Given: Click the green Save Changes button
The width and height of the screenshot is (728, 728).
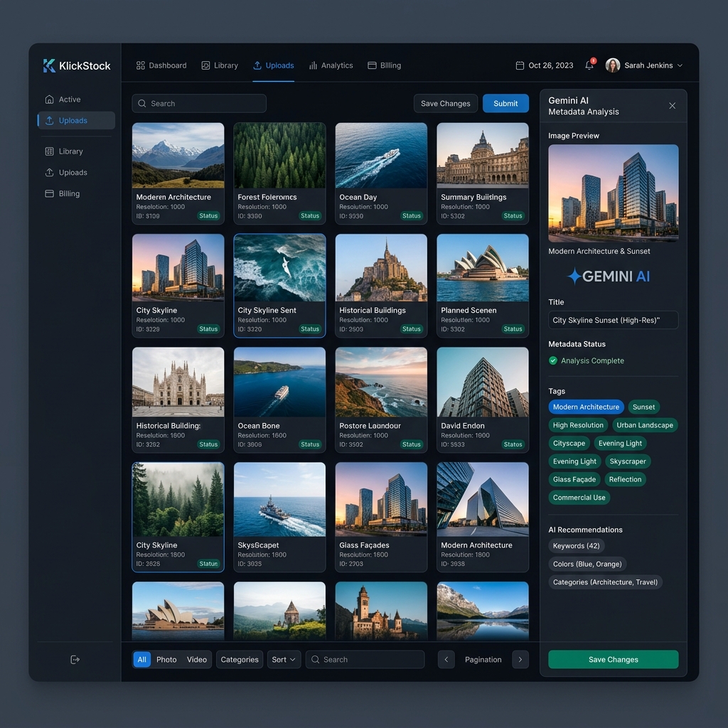Looking at the screenshot, I should click(613, 660).
